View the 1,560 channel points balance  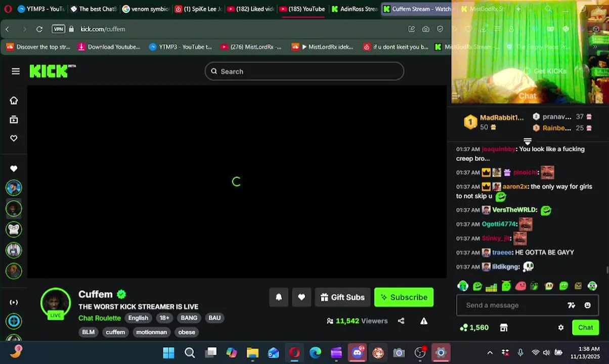click(474, 328)
